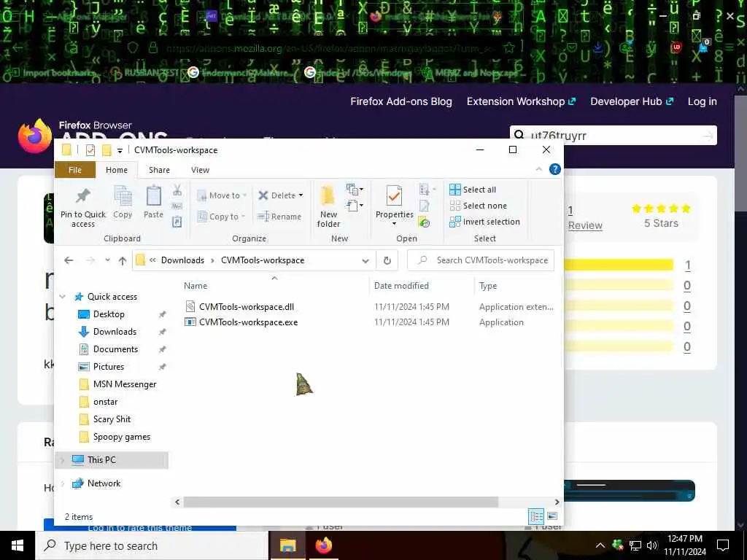Open Customize Quick Access Toolbar dropdown
The width and height of the screenshot is (747, 560).
pos(120,150)
